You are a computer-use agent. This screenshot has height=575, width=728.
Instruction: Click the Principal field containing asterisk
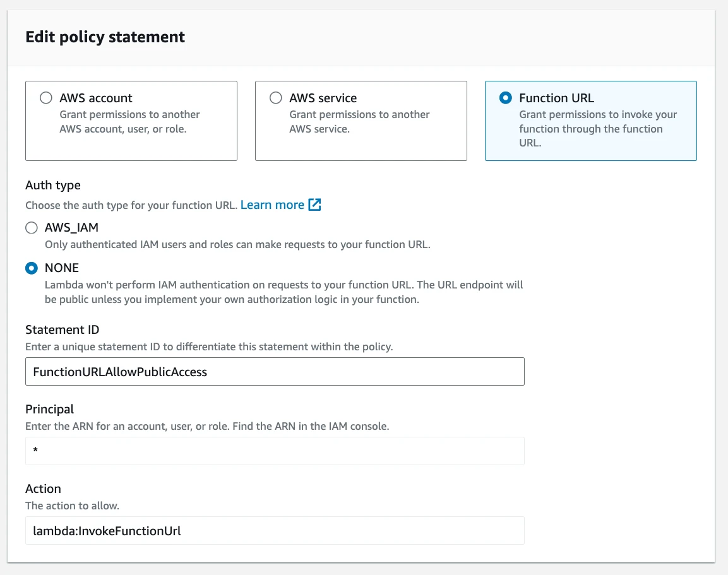pos(275,451)
